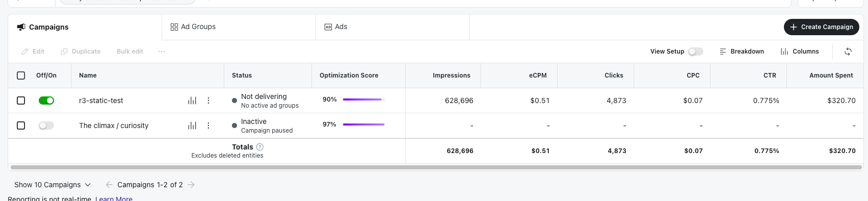Screen dimensions: 868x201
Task: Click the 90% optimization score bar
Action: tap(364, 99)
